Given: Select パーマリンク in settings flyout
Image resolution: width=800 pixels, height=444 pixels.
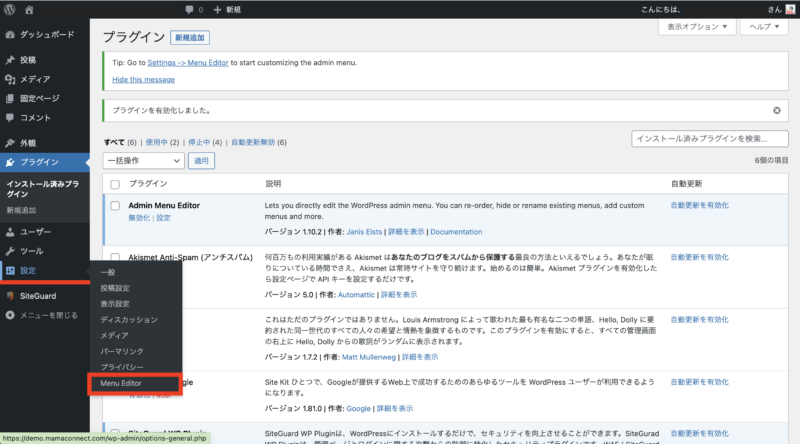Looking at the screenshot, I should point(122,352).
